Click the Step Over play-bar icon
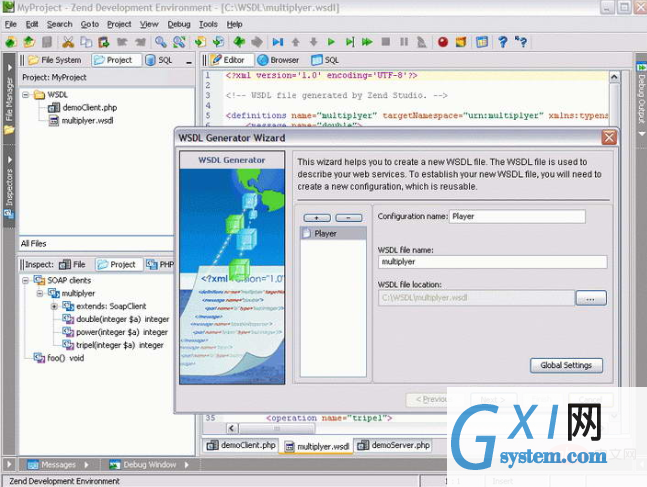The height and width of the screenshot is (487, 647). 349,42
